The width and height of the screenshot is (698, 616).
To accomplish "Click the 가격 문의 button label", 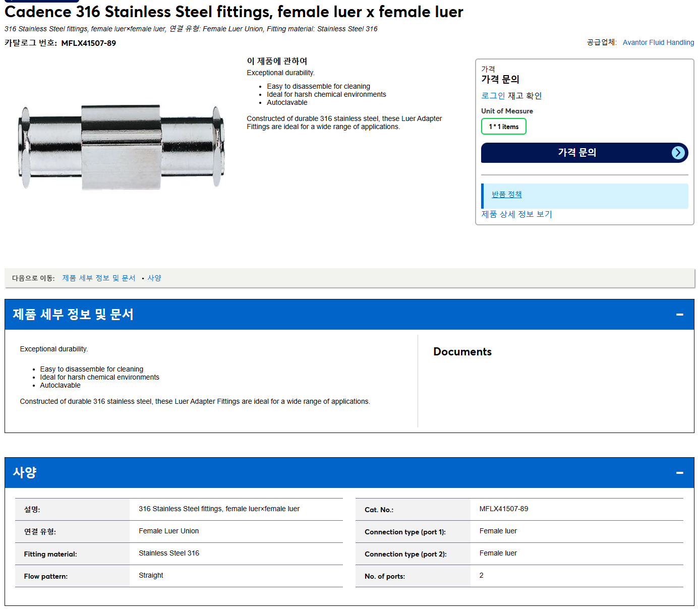I will [577, 153].
